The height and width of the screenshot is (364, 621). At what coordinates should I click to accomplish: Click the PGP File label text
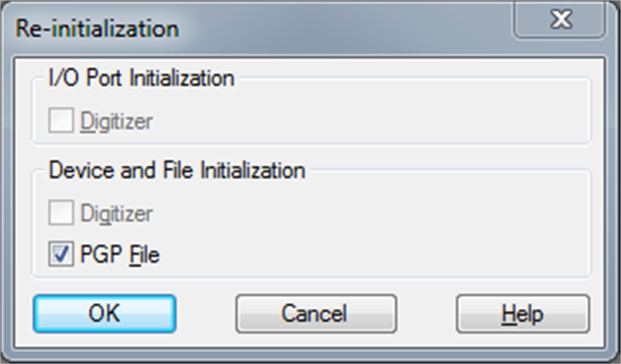point(120,254)
